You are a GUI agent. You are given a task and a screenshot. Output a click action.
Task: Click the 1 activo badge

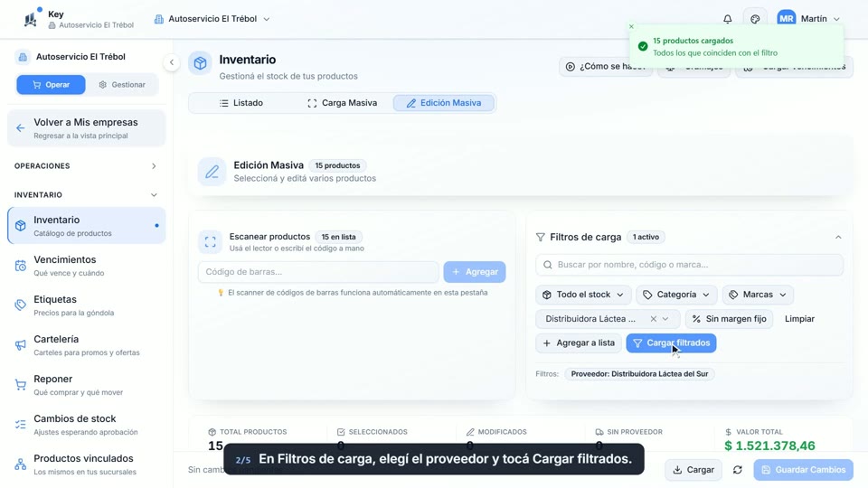(x=646, y=237)
